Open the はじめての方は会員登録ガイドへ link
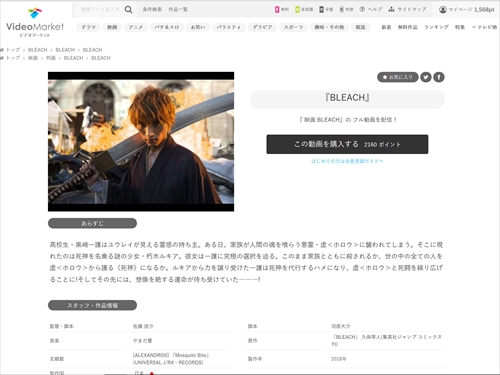The width and height of the screenshot is (500, 375). pyautogui.click(x=347, y=161)
